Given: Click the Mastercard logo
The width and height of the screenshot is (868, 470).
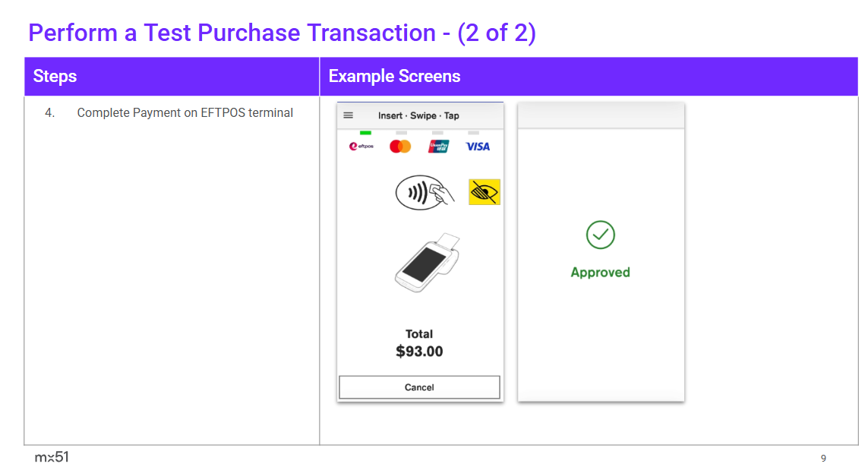Looking at the screenshot, I should pyautogui.click(x=400, y=147).
